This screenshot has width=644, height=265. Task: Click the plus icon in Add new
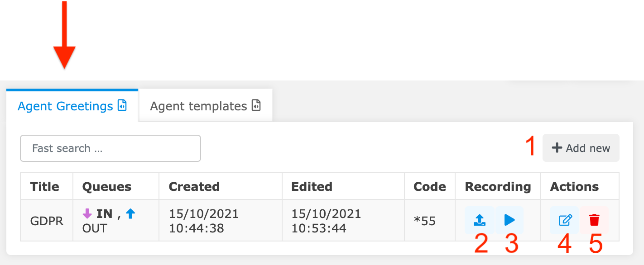557,148
